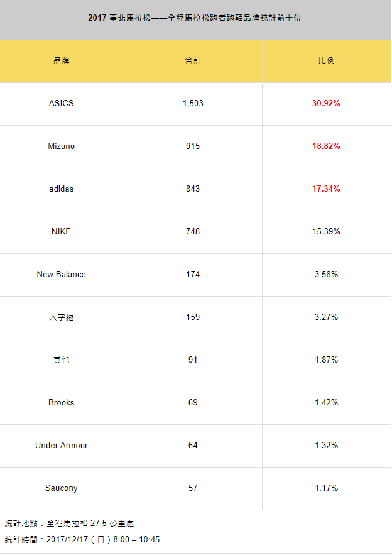Click the Saucony brand cell
The image size is (392, 555).
[61, 488]
